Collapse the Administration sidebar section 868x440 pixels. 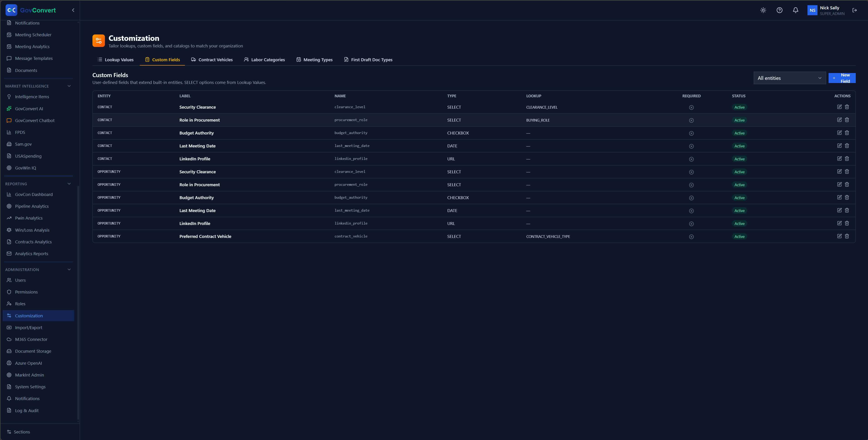69,269
